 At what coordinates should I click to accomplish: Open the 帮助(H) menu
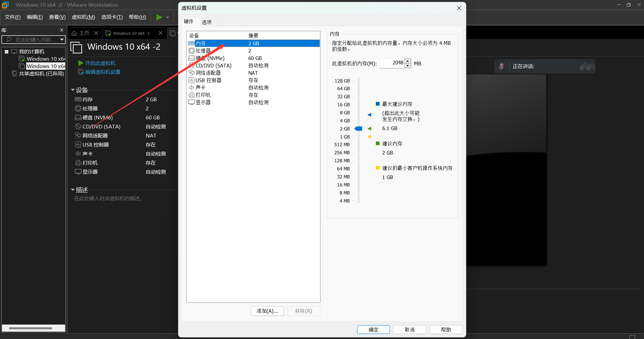coord(138,17)
